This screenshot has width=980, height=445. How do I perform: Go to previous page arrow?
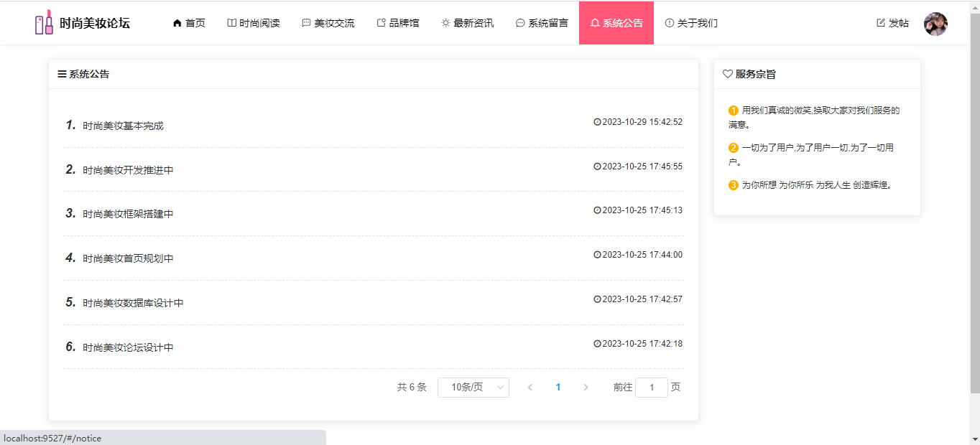pos(530,388)
